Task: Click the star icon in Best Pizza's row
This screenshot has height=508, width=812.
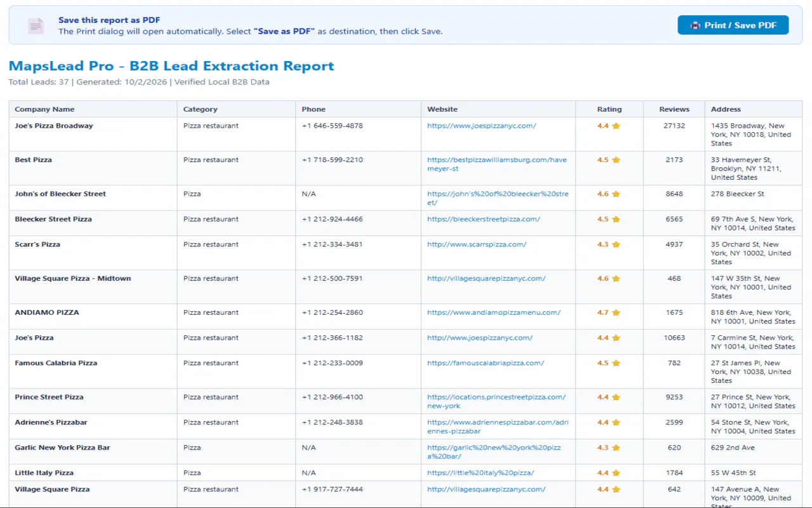Action: 616,160
